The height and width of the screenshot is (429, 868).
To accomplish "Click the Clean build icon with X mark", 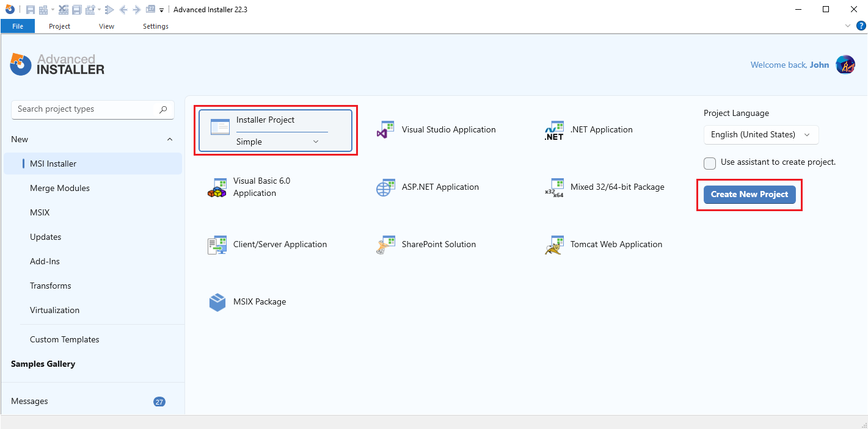I will (x=64, y=10).
